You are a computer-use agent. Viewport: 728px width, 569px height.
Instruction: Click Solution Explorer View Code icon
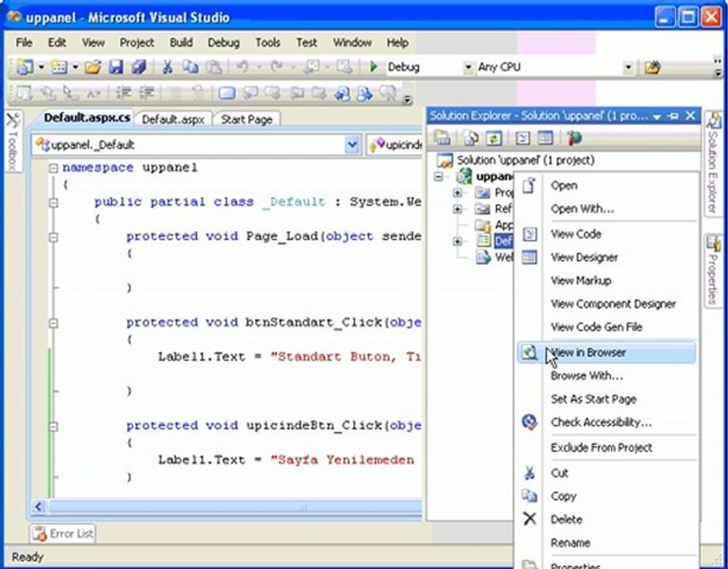pos(522,138)
